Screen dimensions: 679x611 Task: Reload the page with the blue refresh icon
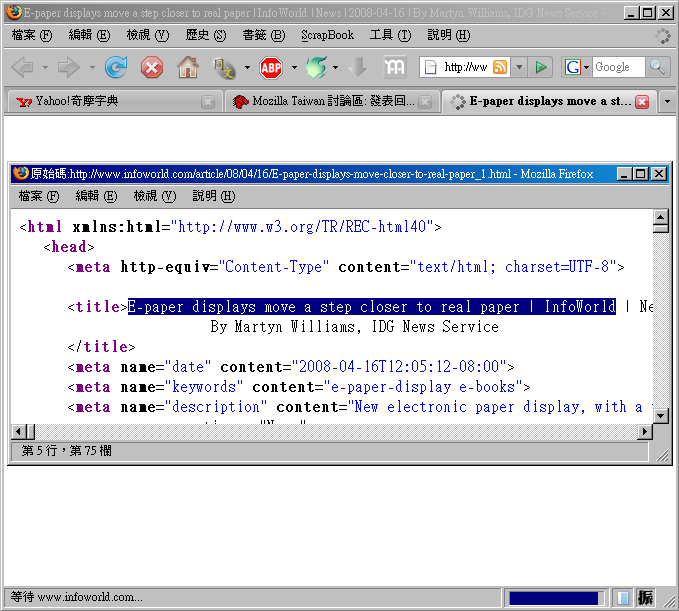(116, 68)
